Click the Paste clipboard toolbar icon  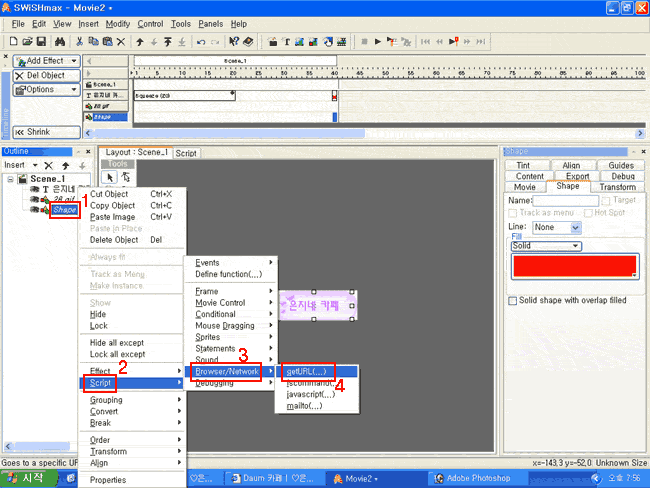pyautogui.click(x=107, y=41)
